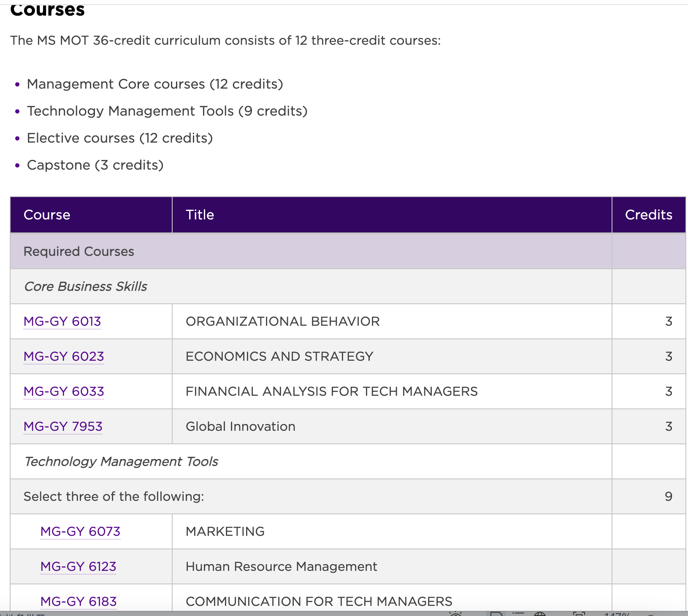Viewport: 688px width, 616px height.
Task: Open the MG-GY 6073 Marketing course link
Action: 80,532
